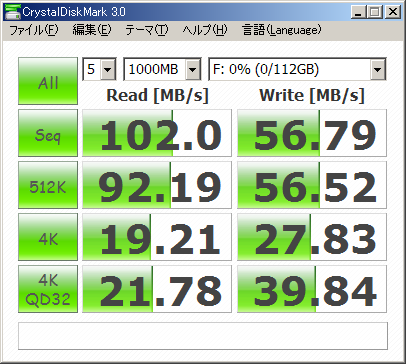
Task: Run all benchmarks with All button
Action: pyautogui.click(x=48, y=81)
